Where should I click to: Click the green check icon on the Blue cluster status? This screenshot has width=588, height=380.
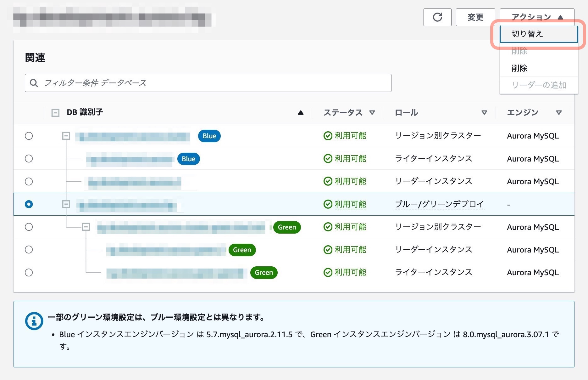[x=327, y=136]
